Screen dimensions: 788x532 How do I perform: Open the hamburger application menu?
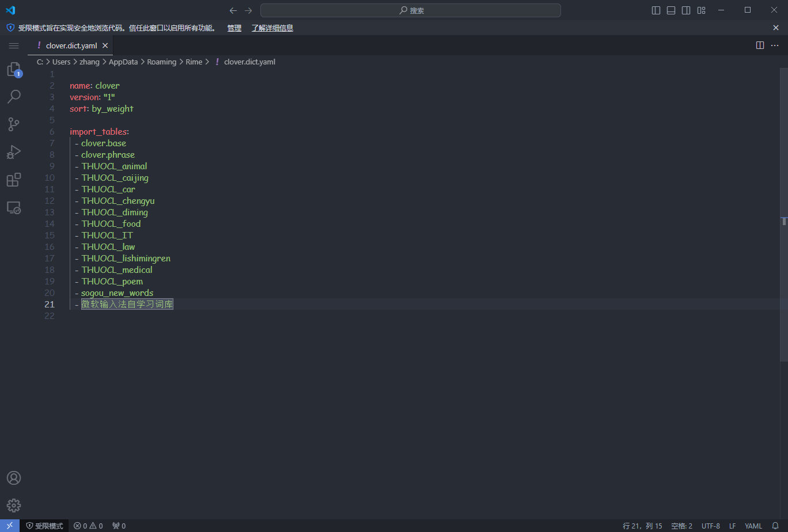pyautogui.click(x=14, y=45)
